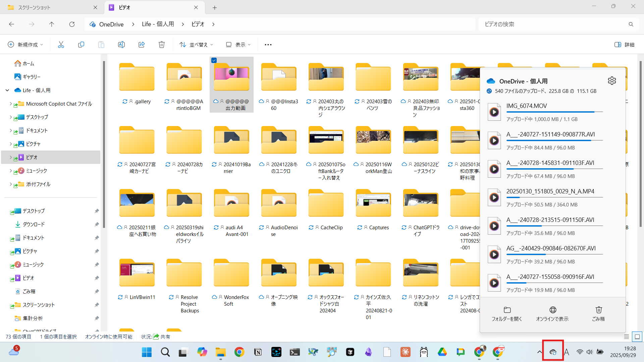
Task: Click フォルダーを開く in OneDrive panel
Action: coord(507,314)
